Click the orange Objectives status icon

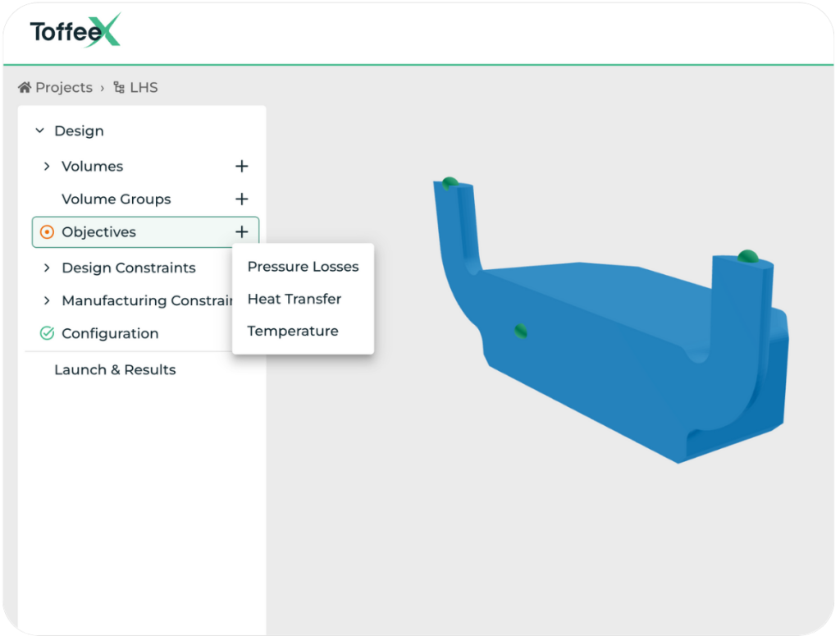[47, 232]
